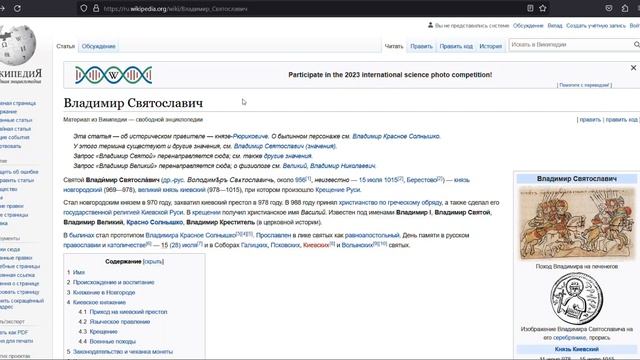Viewport: 640px width, 360px height.
Task: Click the search magnifier icon
Action: pos(636,44)
